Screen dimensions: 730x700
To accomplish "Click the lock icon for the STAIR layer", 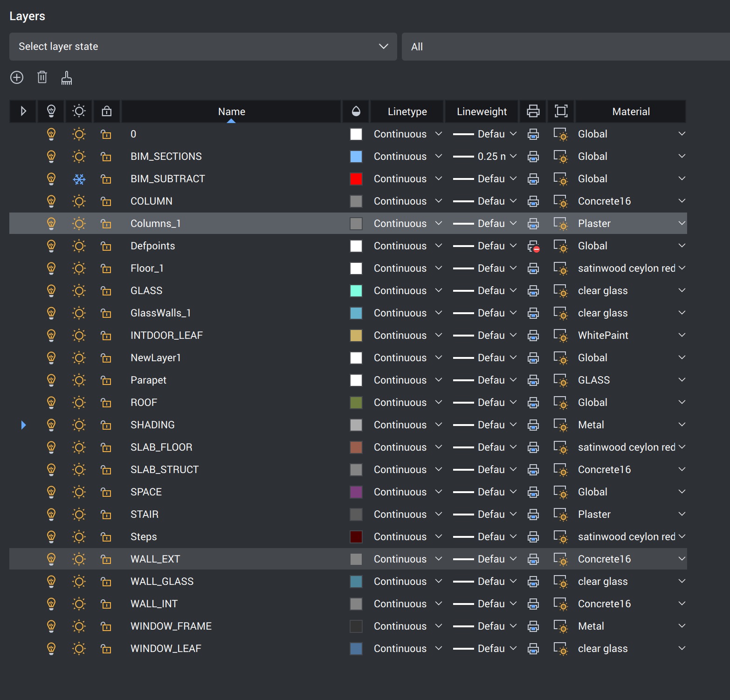I will (x=106, y=515).
